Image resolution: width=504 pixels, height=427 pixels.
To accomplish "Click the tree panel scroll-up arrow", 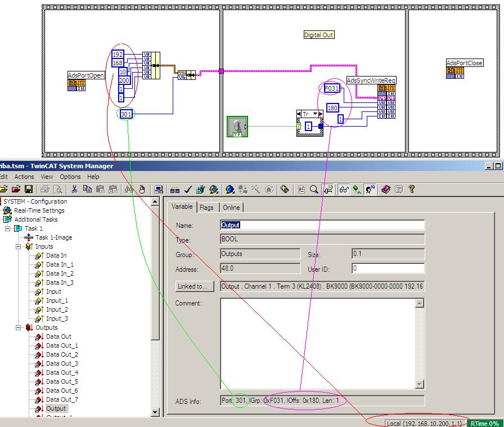I will point(155,202).
